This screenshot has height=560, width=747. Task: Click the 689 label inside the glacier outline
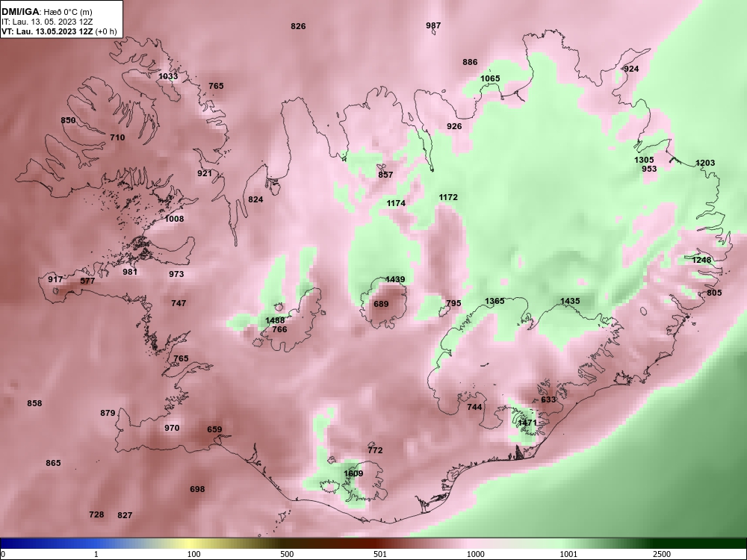[x=381, y=304]
